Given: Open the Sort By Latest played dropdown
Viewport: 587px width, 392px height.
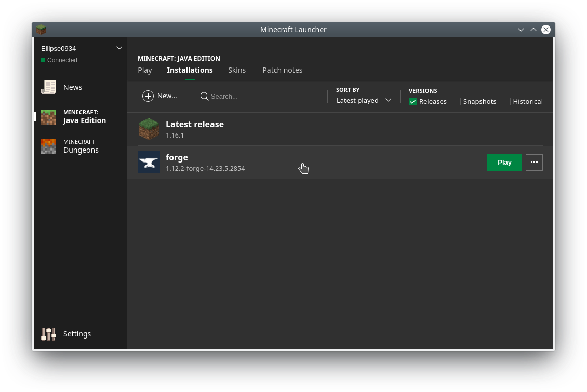Looking at the screenshot, I should (364, 100).
